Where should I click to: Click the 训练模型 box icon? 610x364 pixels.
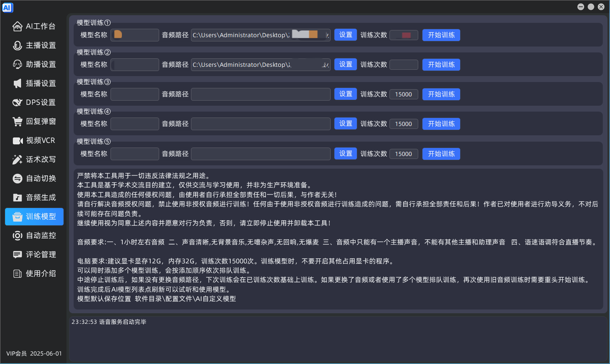(x=17, y=216)
